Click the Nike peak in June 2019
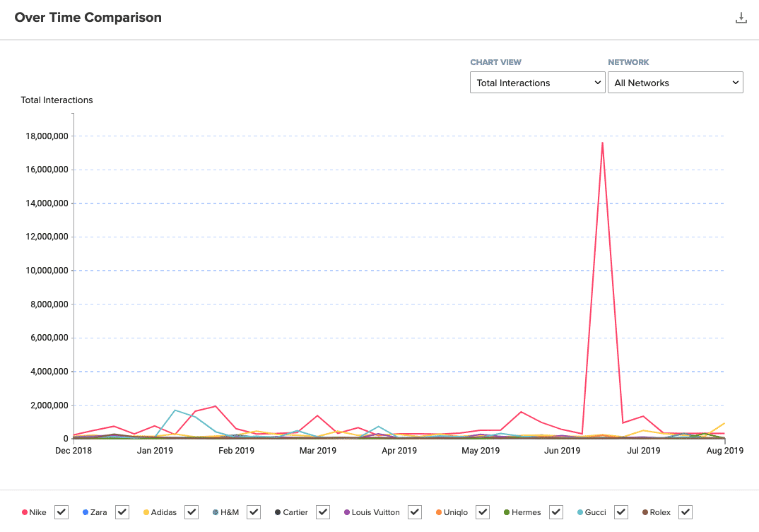 click(602, 143)
